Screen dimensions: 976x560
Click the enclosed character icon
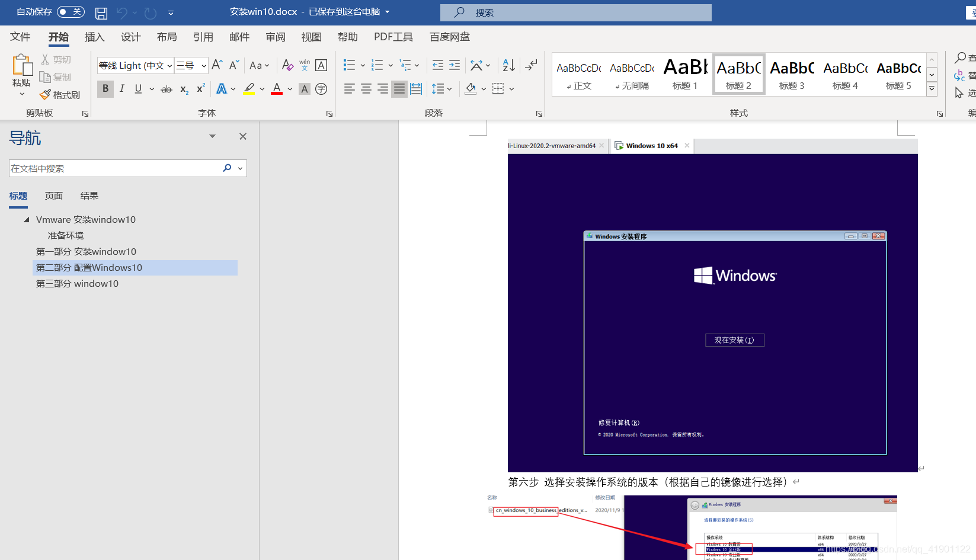point(321,89)
